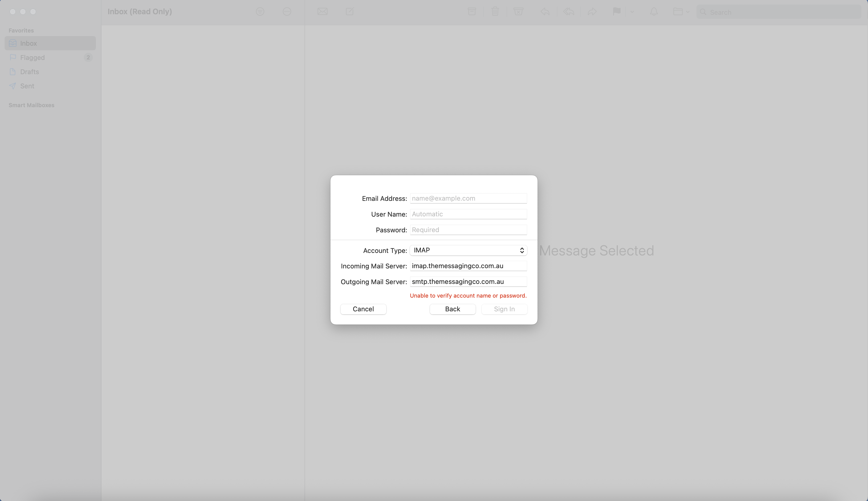The width and height of the screenshot is (868, 501).
Task: Mute conversation with bell icon
Action: click(654, 12)
